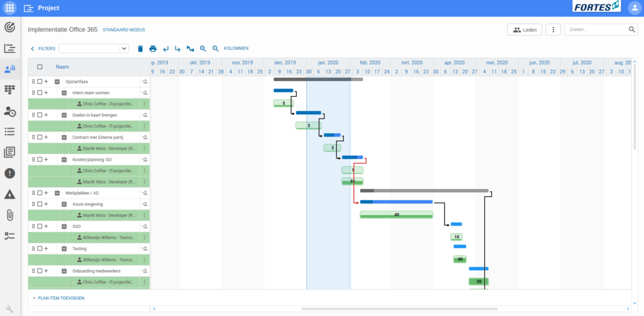Open the documents sidebar icon
Viewport: 644px width, 316px height.
click(x=10, y=152)
